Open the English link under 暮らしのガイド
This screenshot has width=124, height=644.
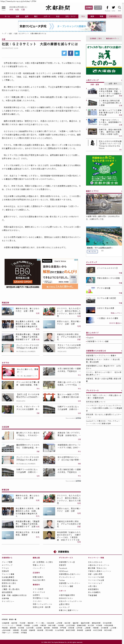coord(90,338)
